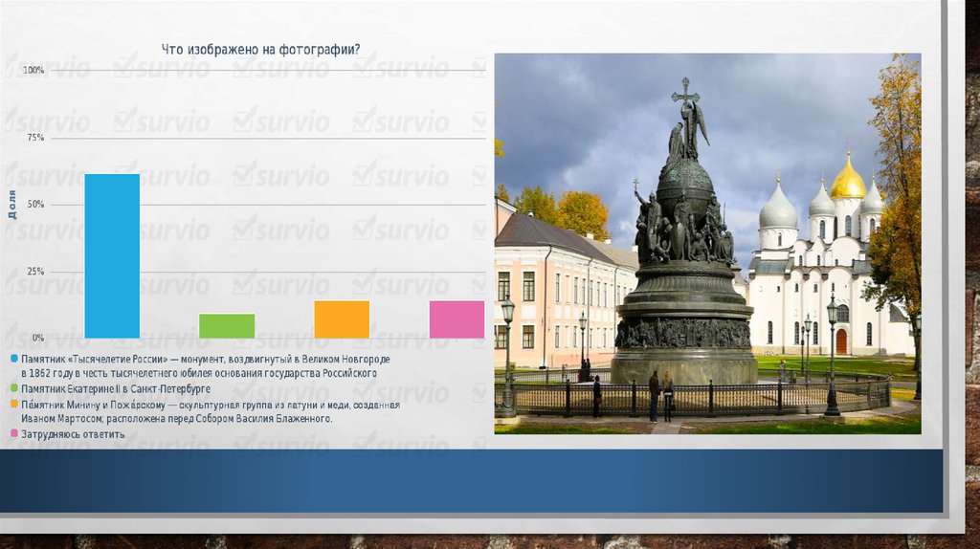
Task: Select legend entry 'Памятник Екатерине II в Санкт-Петербурге'
Action: coord(116,389)
